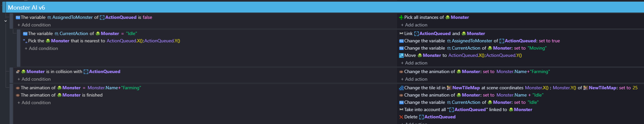Click the "Moving" value in CurrentAction action

pyautogui.click(x=537, y=48)
